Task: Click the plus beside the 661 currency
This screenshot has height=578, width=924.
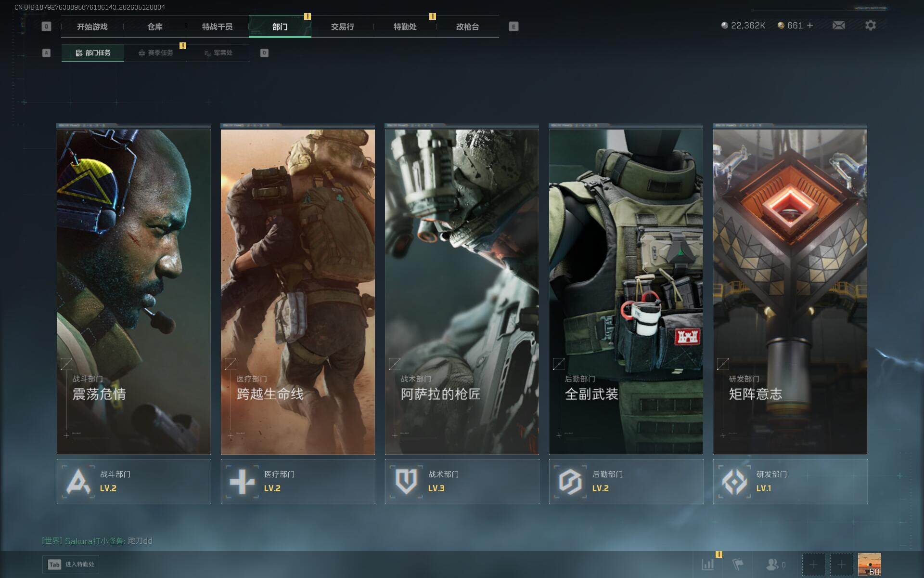Action: (810, 25)
